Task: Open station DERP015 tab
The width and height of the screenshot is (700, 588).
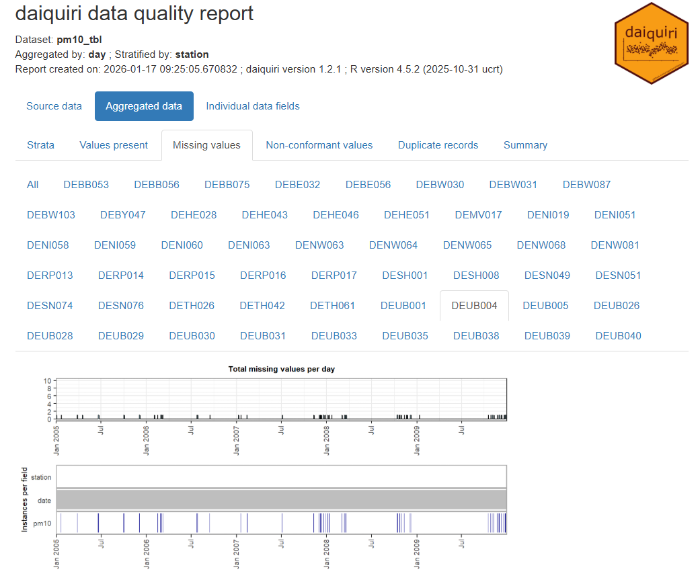Action: pyautogui.click(x=192, y=276)
